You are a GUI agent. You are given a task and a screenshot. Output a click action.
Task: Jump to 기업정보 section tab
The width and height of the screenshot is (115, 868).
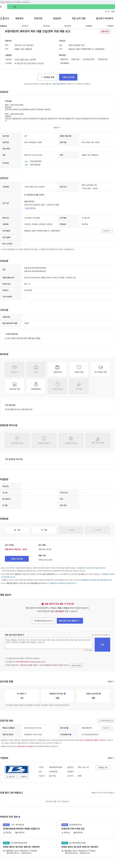pos(110,26)
